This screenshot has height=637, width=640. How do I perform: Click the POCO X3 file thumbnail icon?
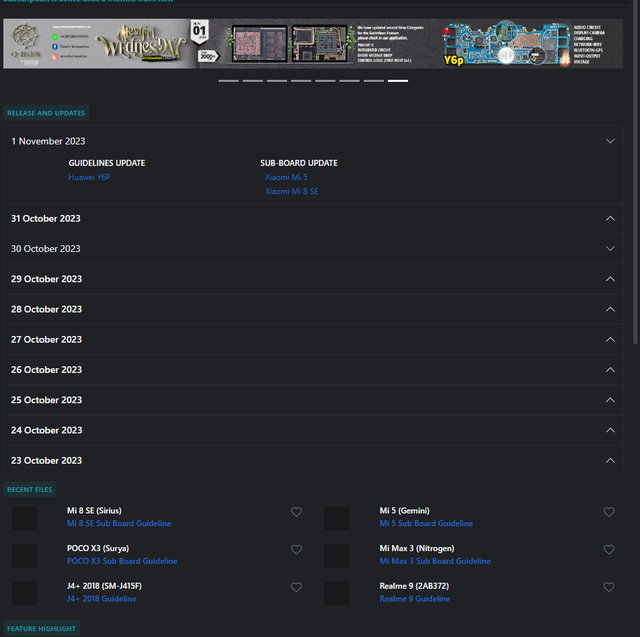[24, 556]
